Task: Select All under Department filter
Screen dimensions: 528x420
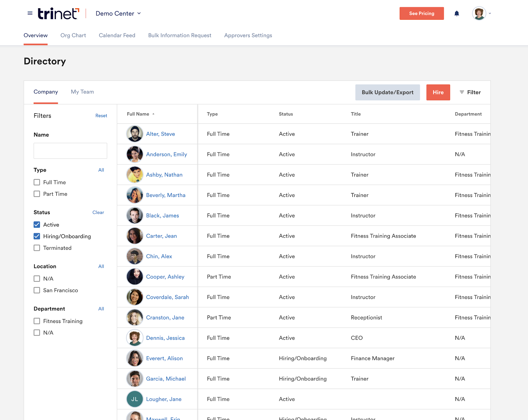Action: (101, 309)
